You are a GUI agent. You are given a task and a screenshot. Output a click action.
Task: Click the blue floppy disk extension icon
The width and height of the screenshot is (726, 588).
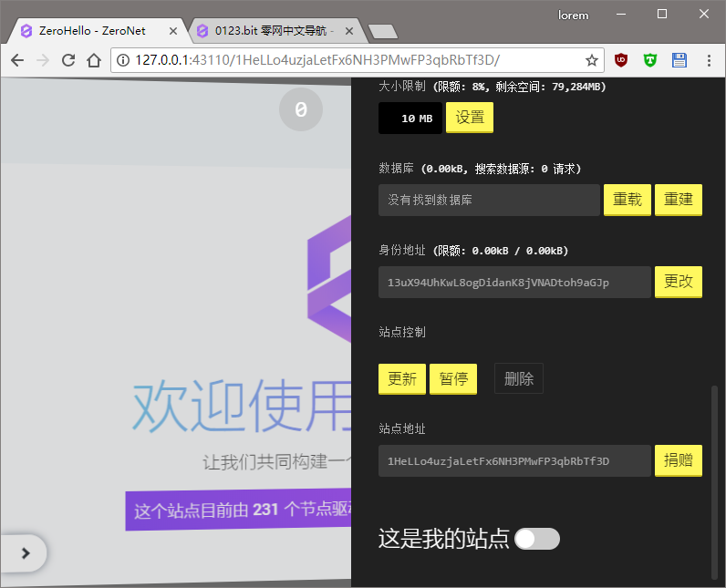[x=679, y=60]
